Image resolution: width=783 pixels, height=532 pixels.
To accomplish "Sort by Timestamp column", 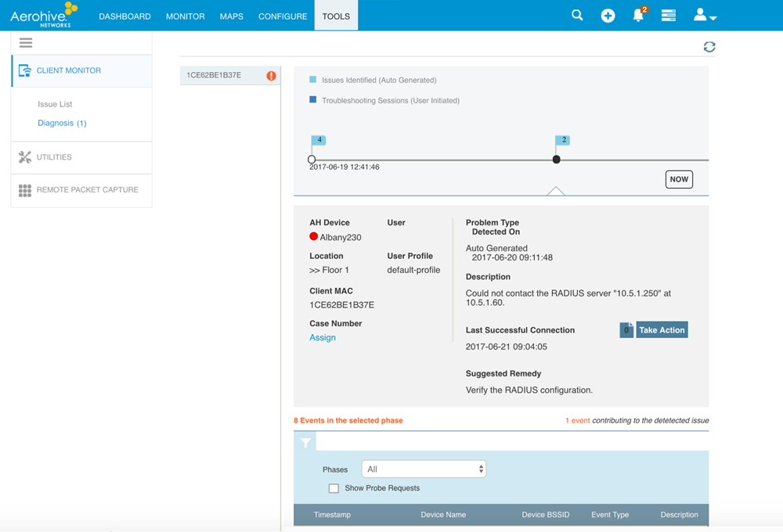I will (x=332, y=515).
